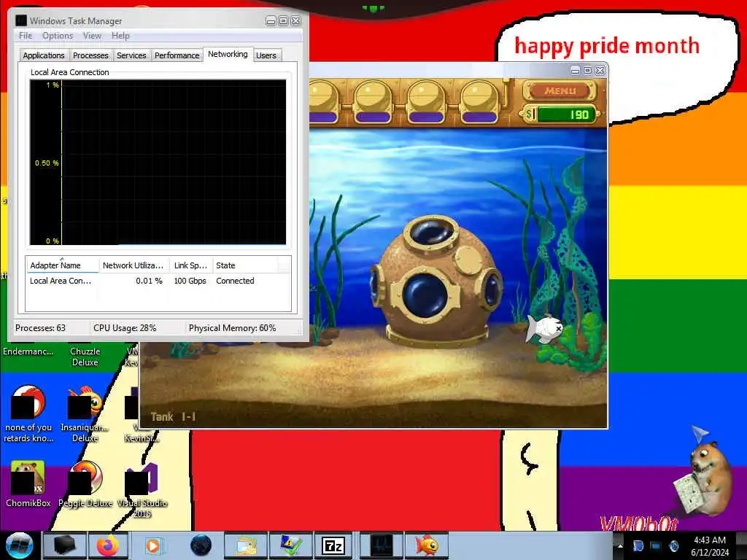Switch to the Users tab
Screen dimensions: 747x560
pos(266,55)
